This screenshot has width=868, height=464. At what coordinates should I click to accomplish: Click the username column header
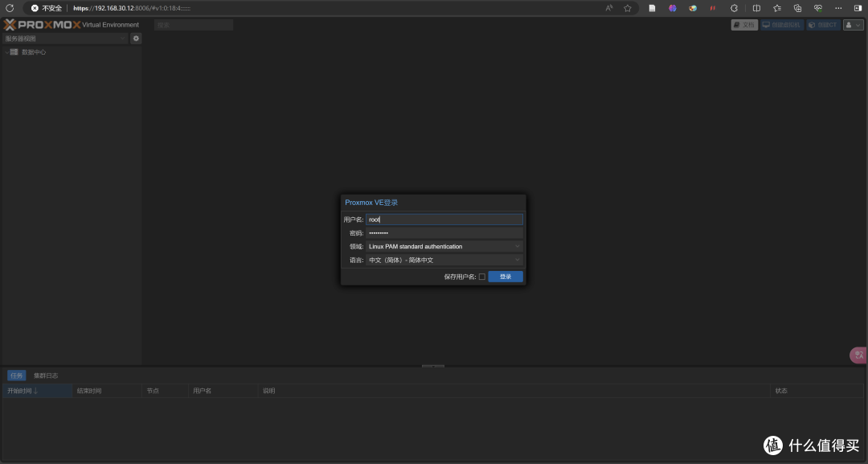pos(223,391)
